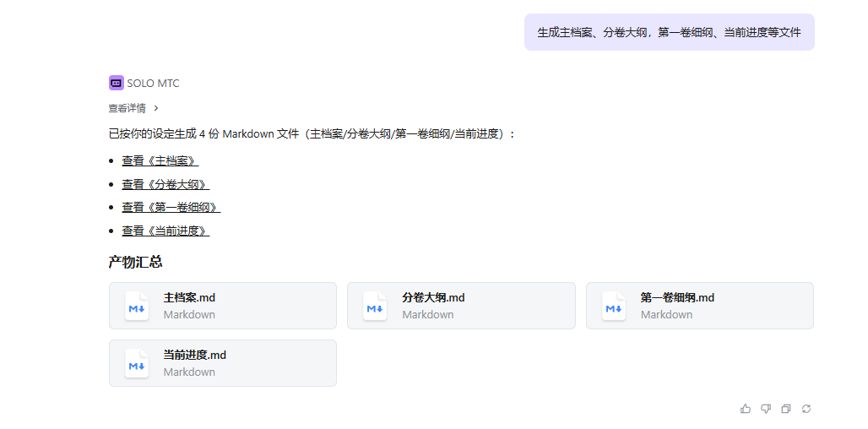This screenshot has width=868, height=429.
Task: Click the SOLO MTC agent name
Action: click(x=153, y=83)
